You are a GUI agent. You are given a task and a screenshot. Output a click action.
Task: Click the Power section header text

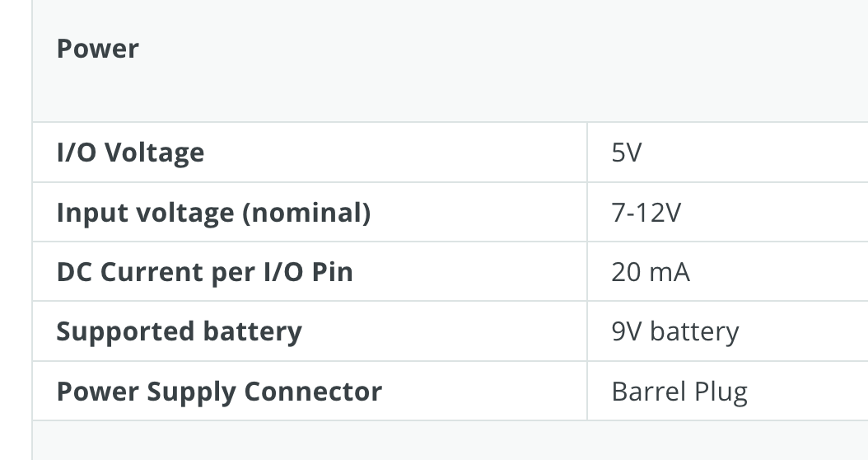coord(97,49)
